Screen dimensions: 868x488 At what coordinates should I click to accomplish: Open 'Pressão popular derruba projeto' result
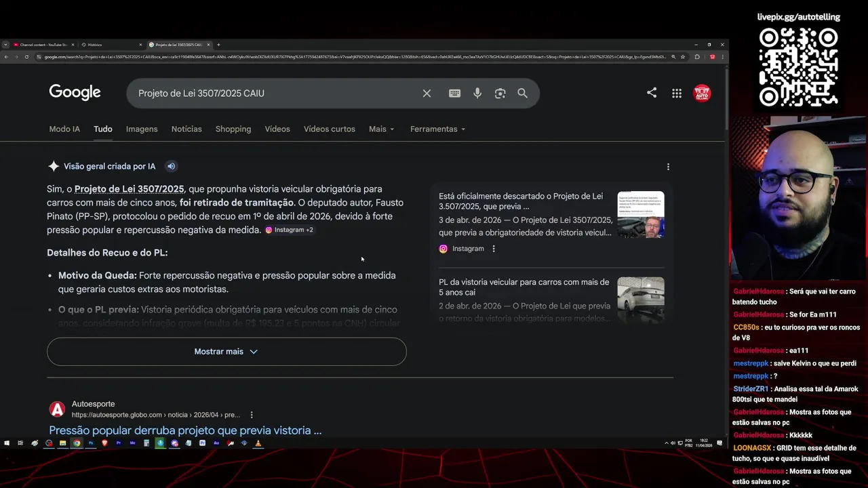[x=185, y=430]
